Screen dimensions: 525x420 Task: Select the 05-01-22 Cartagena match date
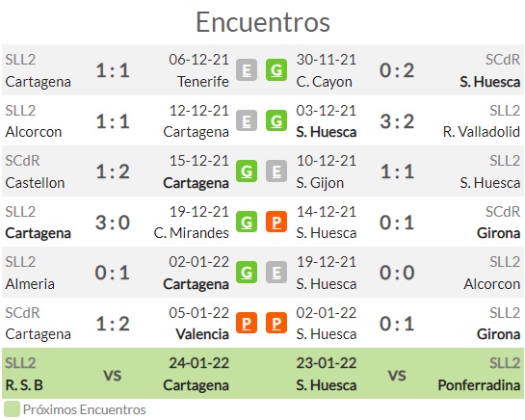(x=198, y=313)
